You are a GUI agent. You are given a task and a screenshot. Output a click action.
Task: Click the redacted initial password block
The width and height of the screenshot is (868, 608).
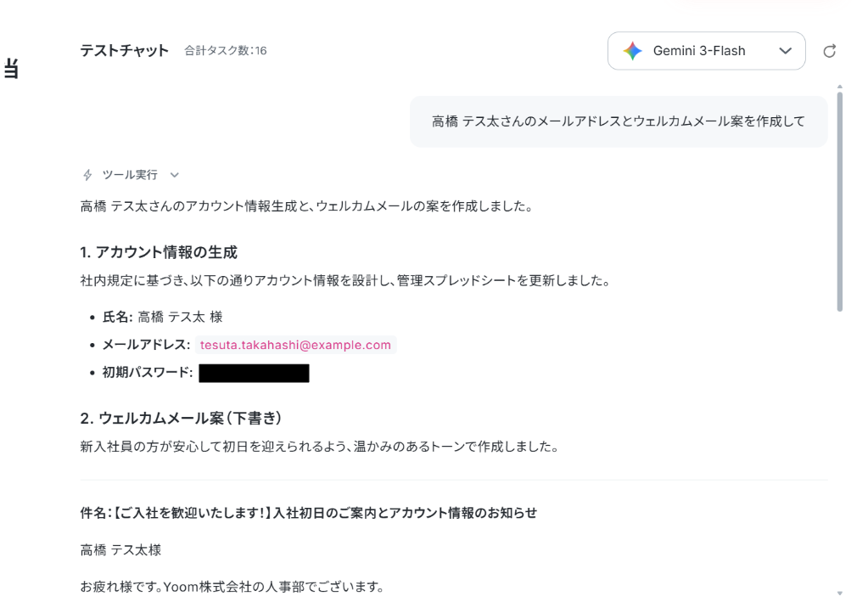coord(254,373)
